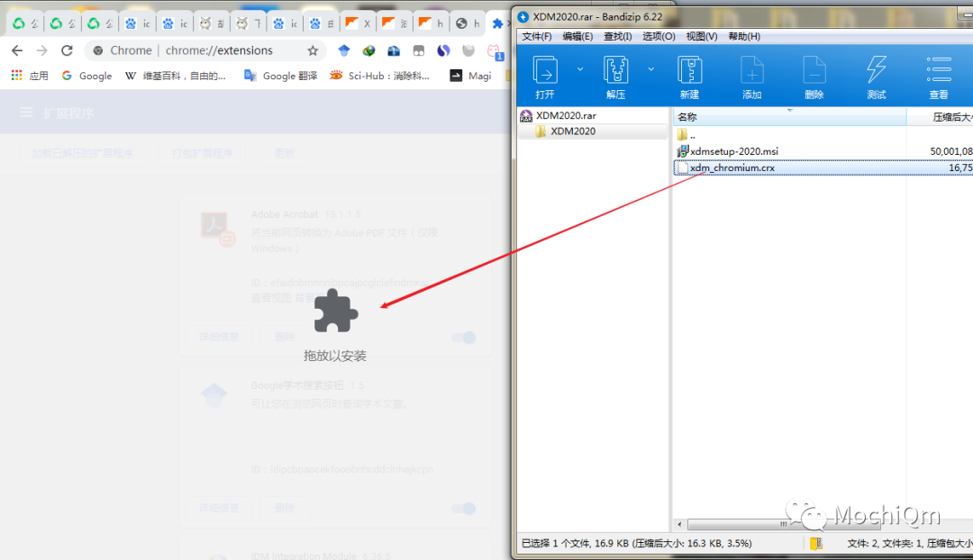The width and height of the screenshot is (973, 560).
Task: Open the Google 翻译 bookmark
Action: (x=281, y=76)
